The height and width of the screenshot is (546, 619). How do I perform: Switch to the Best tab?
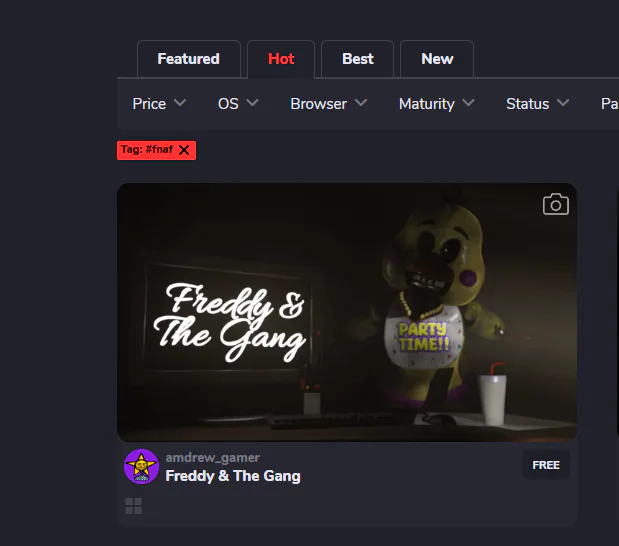click(x=358, y=59)
